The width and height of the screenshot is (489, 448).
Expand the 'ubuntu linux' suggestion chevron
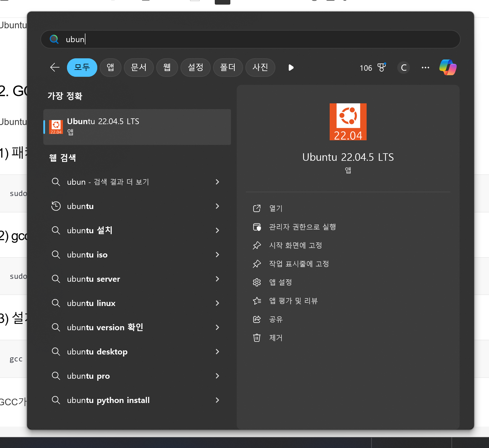(217, 303)
